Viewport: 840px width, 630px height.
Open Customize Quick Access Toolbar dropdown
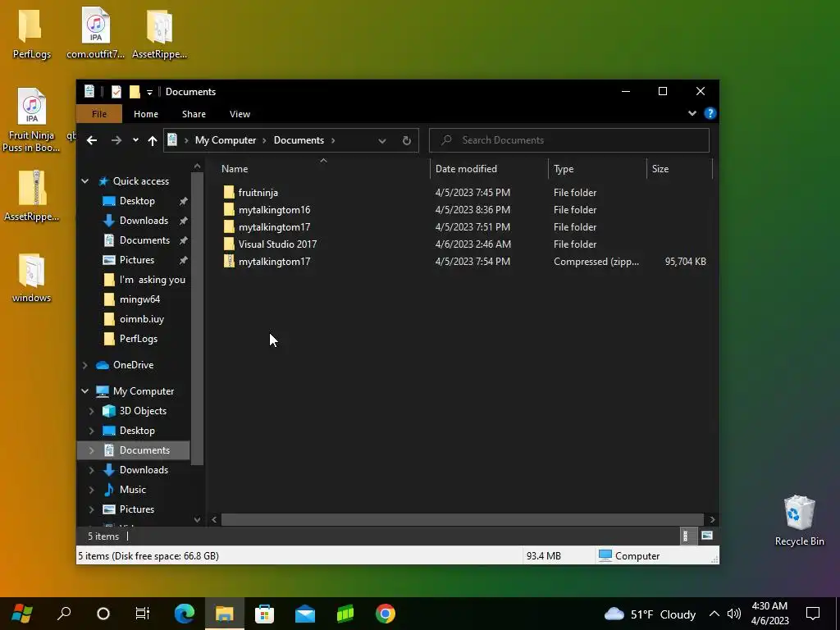149,92
